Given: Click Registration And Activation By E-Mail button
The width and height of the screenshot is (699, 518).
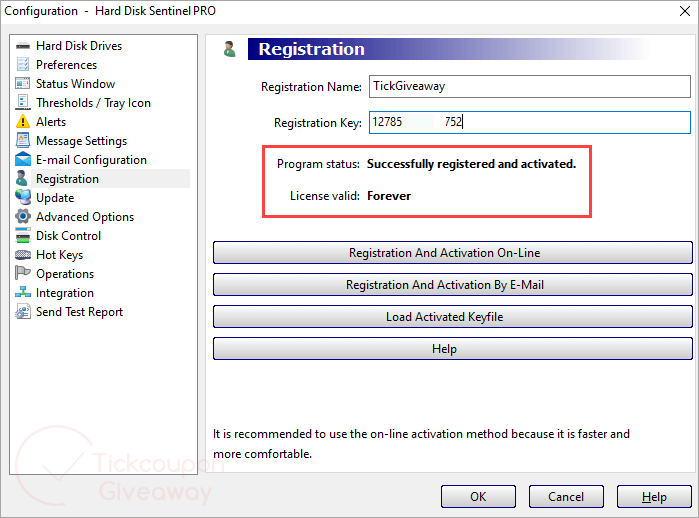Looking at the screenshot, I should point(453,284).
